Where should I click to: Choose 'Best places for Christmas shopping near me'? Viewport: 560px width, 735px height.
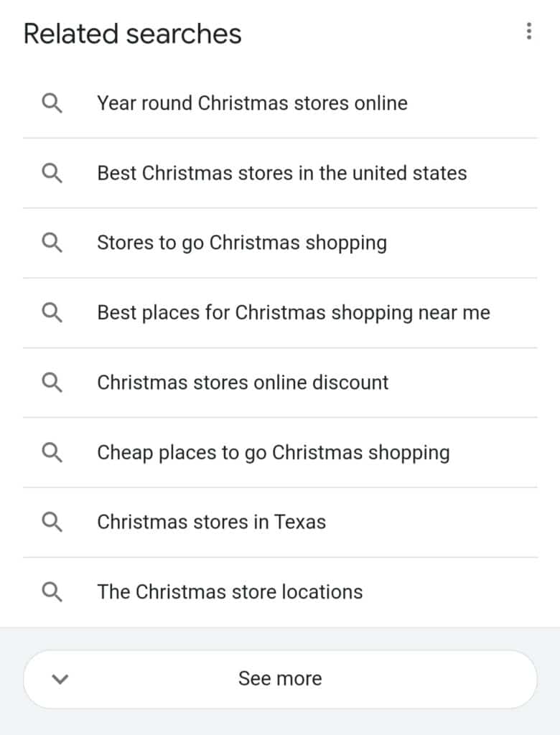(x=294, y=312)
